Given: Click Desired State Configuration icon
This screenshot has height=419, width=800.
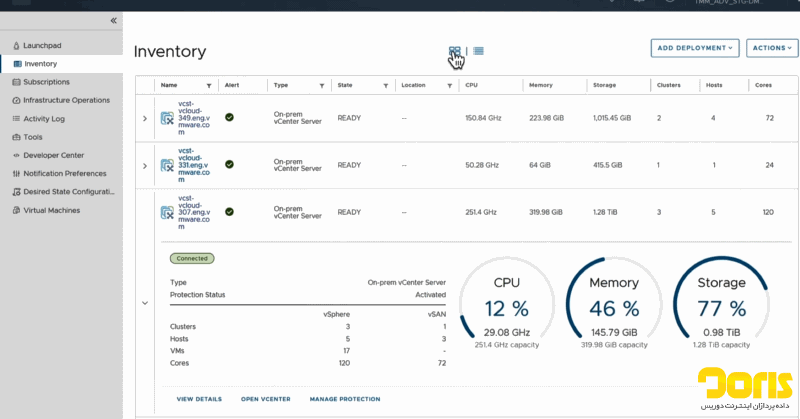Looking at the screenshot, I should coord(16,192).
